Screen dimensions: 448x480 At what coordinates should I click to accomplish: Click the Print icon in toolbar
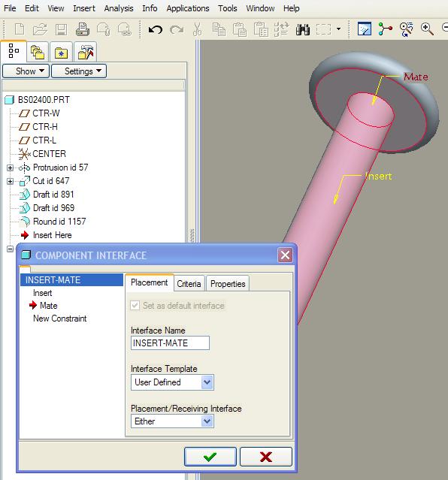[x=83, y=30]
